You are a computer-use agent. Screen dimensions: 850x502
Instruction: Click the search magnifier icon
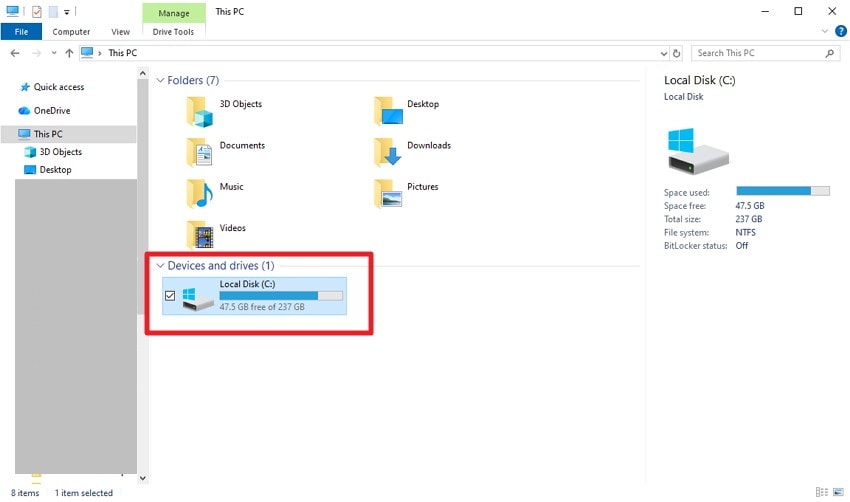pos(829,53)
